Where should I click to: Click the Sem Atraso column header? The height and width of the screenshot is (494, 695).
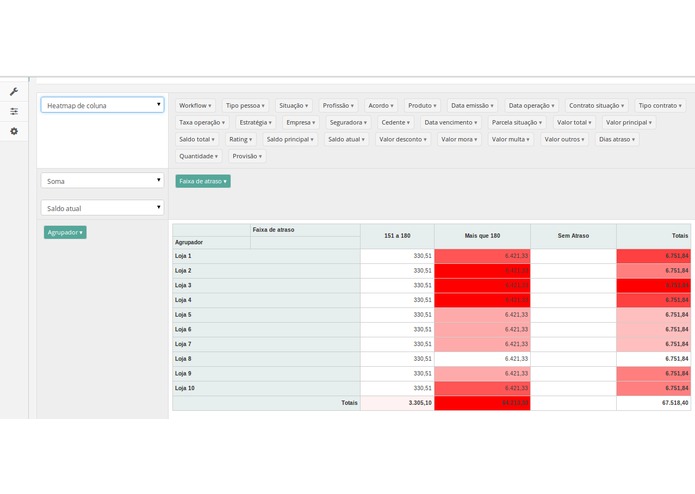(573, 236)
